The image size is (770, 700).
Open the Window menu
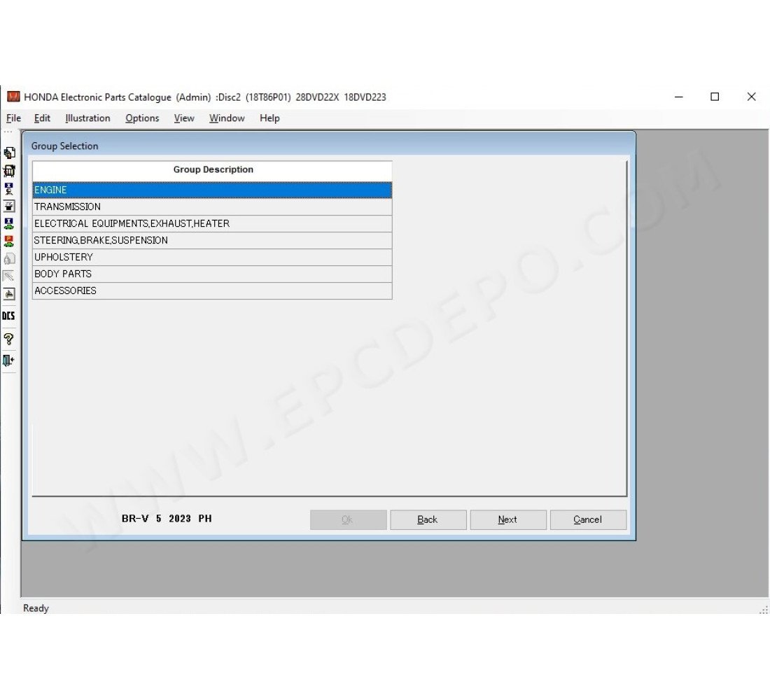[226, 118]
